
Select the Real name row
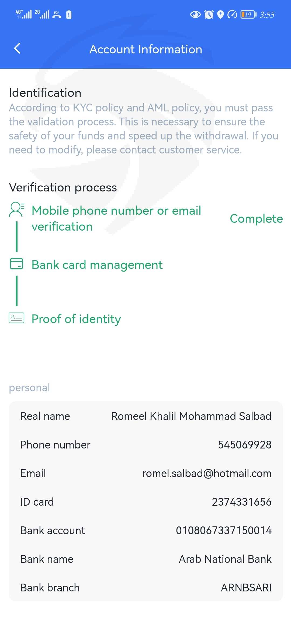145,416
